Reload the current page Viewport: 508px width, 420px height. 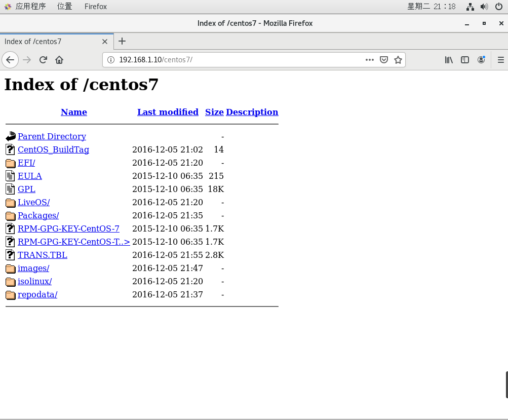[43, 60]
